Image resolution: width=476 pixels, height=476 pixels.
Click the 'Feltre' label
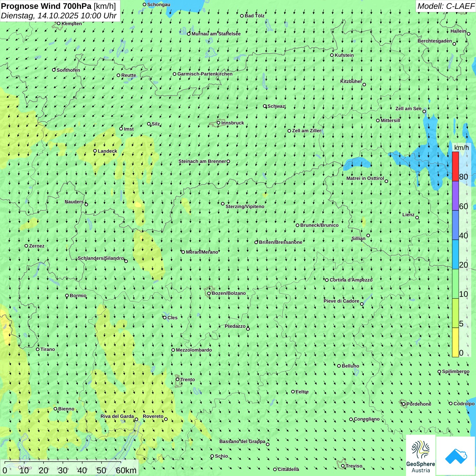coord(302,392)
